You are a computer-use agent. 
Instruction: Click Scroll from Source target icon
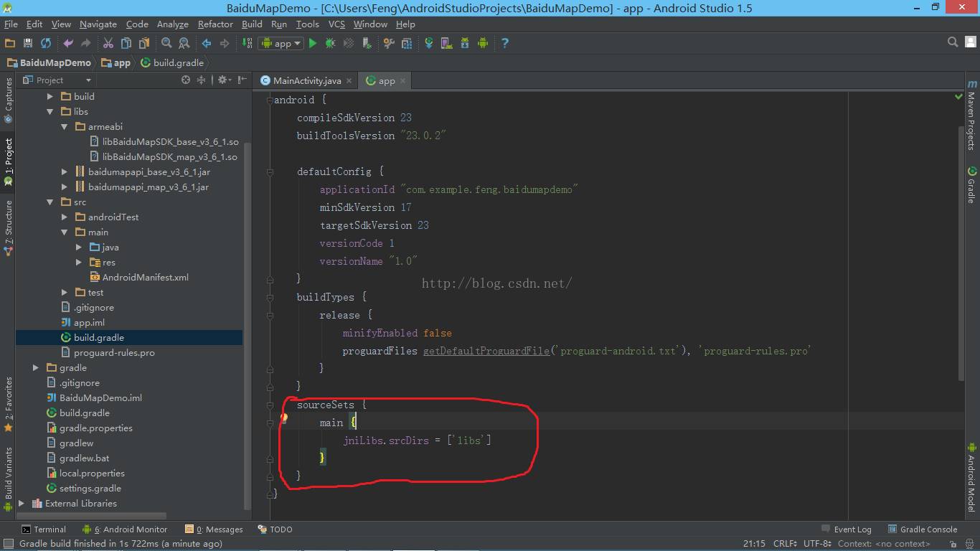[186, 80]
